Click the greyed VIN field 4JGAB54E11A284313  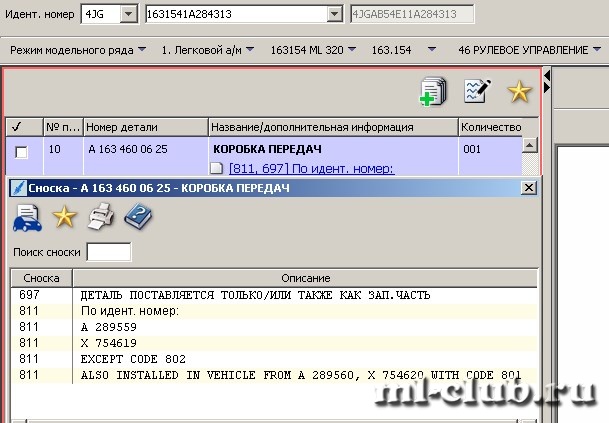click(412, 14)
